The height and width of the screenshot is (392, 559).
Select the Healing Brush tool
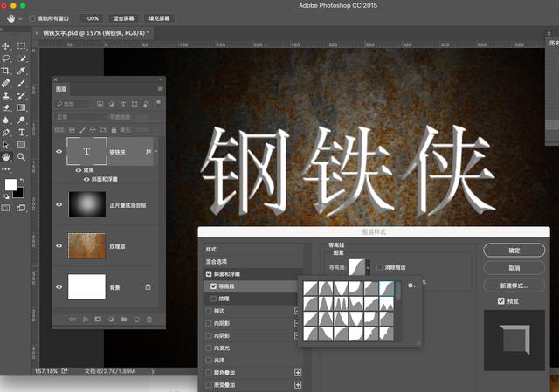tap(6, 83)
